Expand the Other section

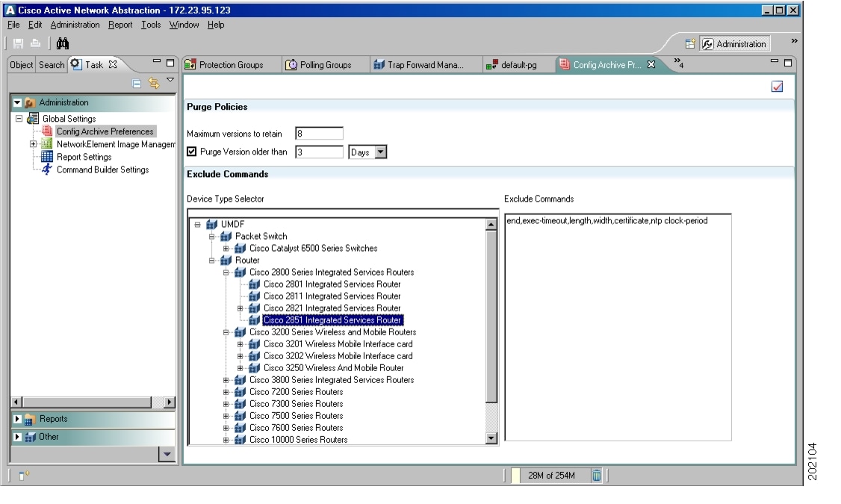(17, 437)
